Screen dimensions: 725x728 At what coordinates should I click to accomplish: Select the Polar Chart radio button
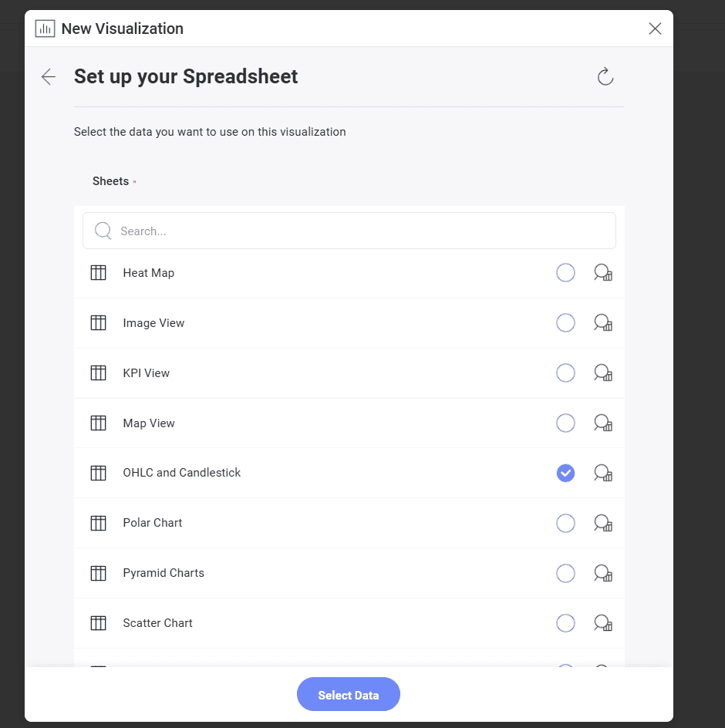coord(565,523)
